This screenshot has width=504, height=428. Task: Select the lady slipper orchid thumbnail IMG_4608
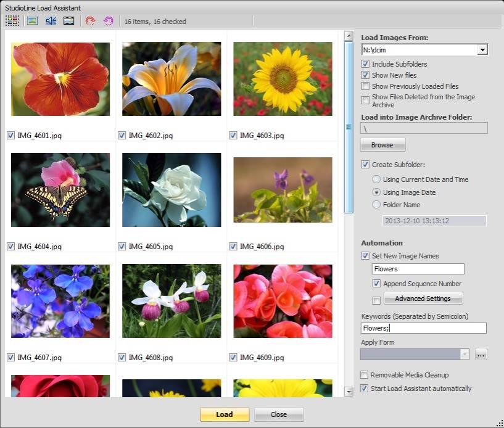171,301
